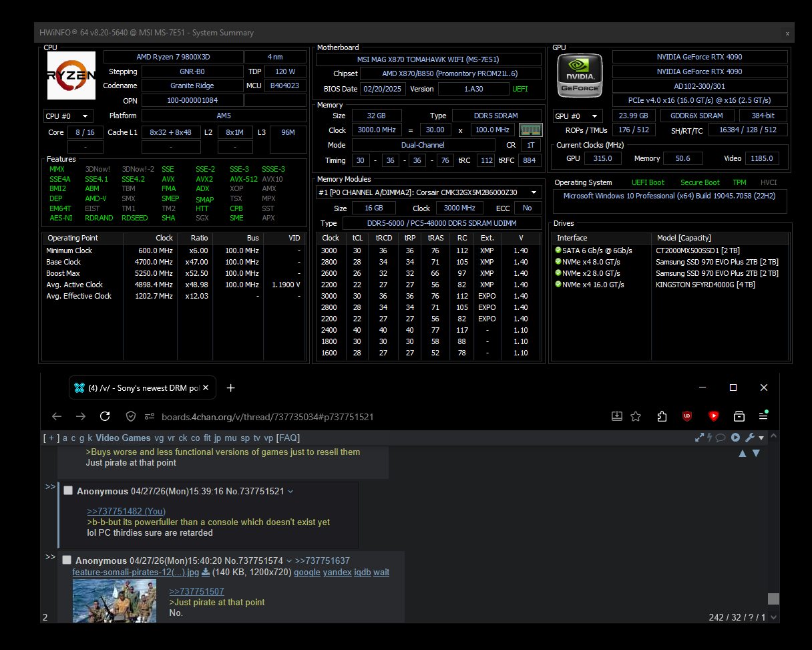
Task: Close the Sony's newest DRM tab
Action: [x=206, y=387]
